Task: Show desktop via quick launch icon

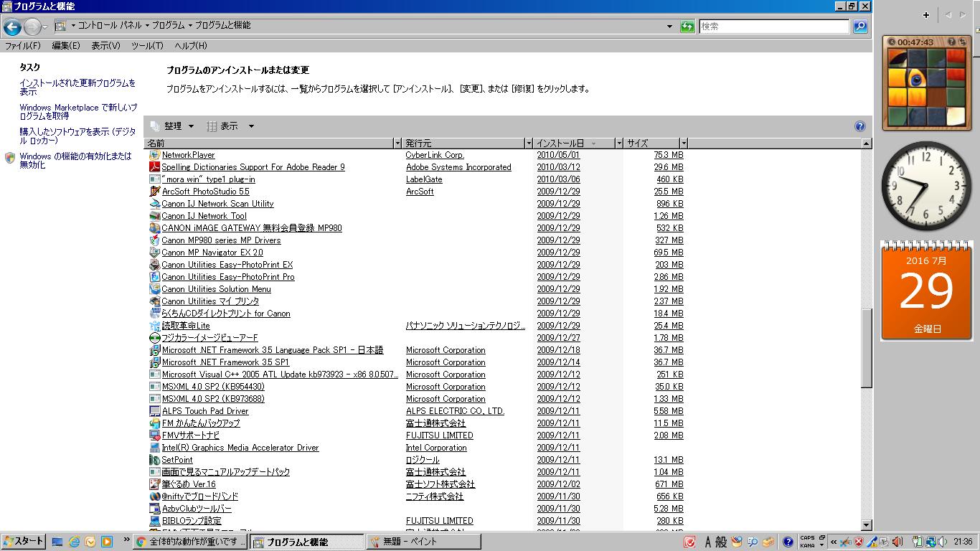Action: [57, 542]
